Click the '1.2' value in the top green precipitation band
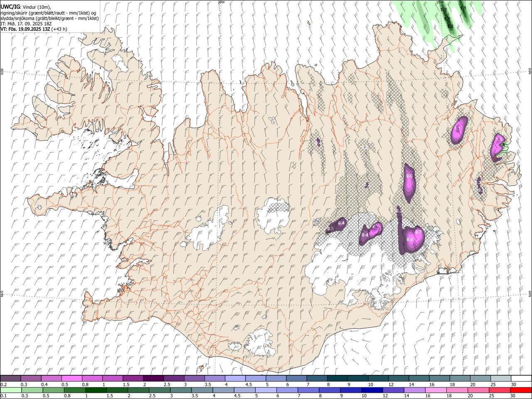Image resolution: width=532 pixels, height=399 pixels. (443, 10)
